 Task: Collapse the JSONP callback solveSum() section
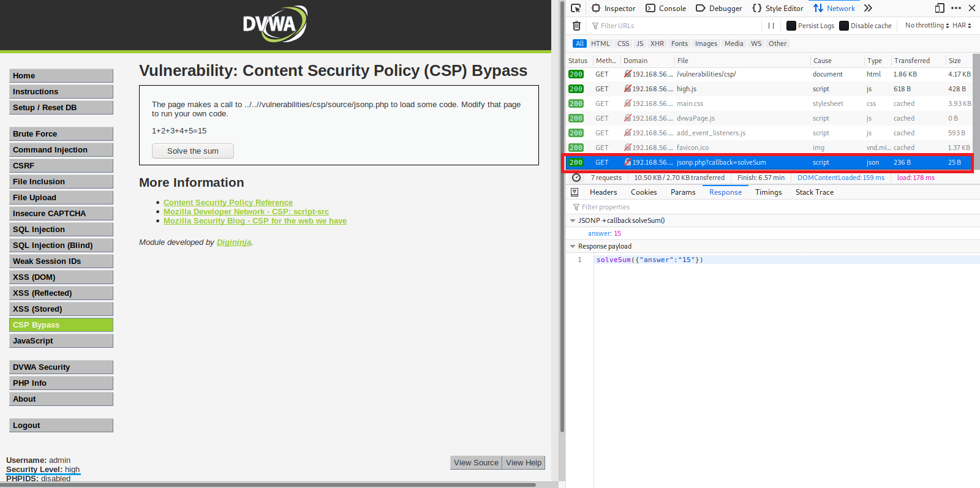[x=573, y=220]
